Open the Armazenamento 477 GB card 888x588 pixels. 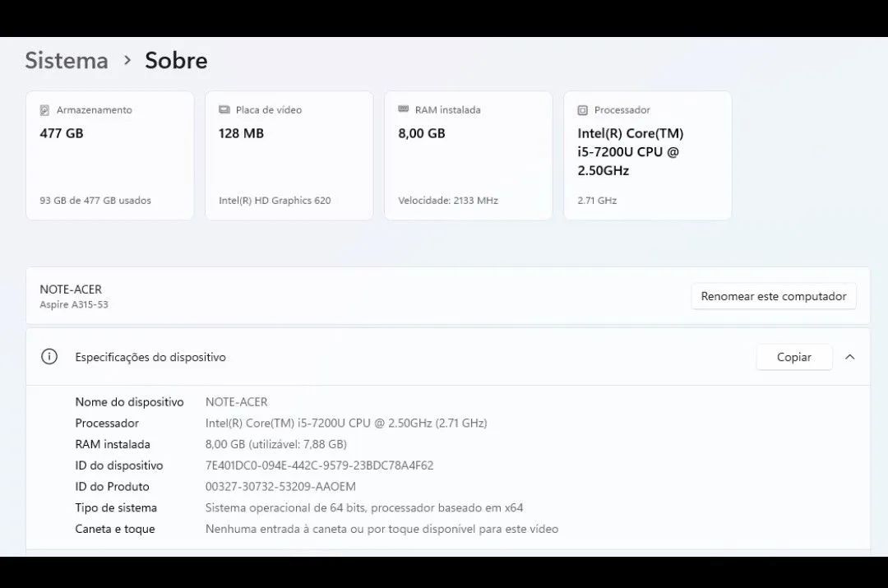(109, 156)
